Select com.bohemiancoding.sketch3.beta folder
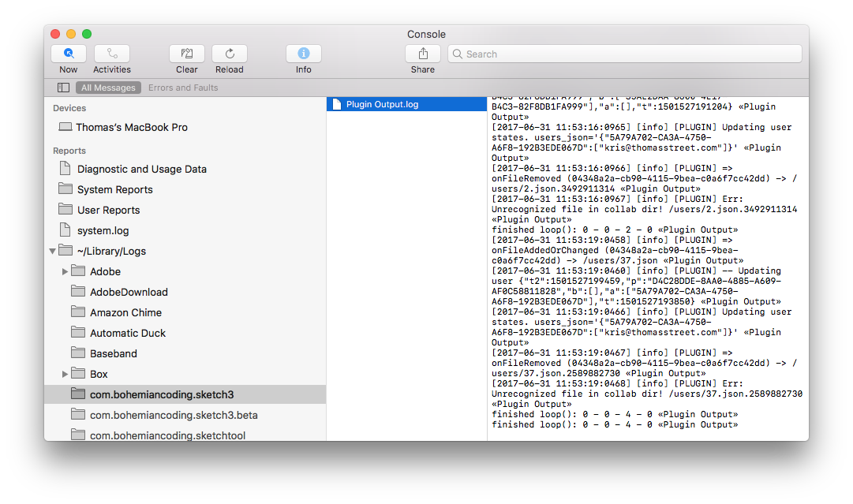 [x=173, y=415]
